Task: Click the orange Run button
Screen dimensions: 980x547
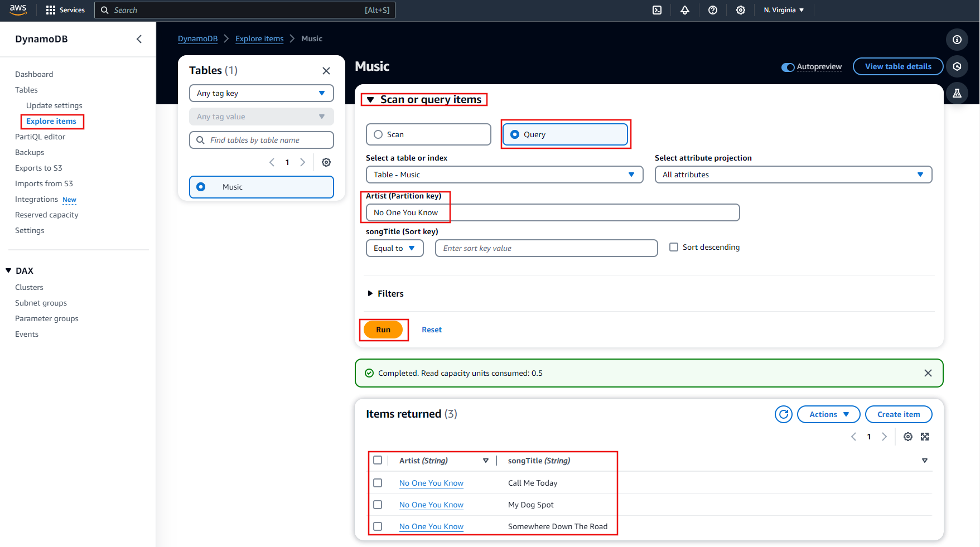Action: click(x=383, y=330)
